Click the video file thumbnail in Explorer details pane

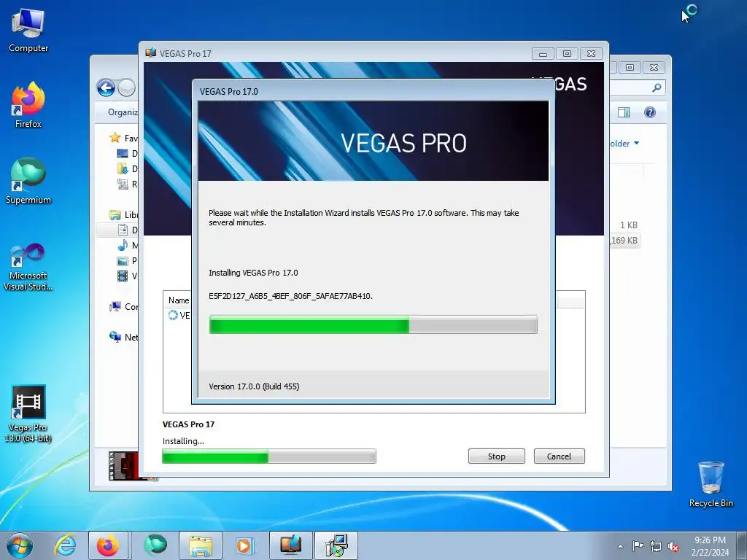coord(123,466)
